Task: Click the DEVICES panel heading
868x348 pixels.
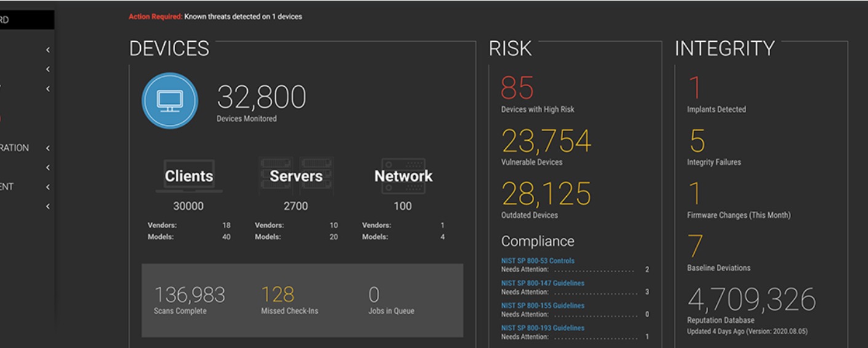Action: [170, 49]
